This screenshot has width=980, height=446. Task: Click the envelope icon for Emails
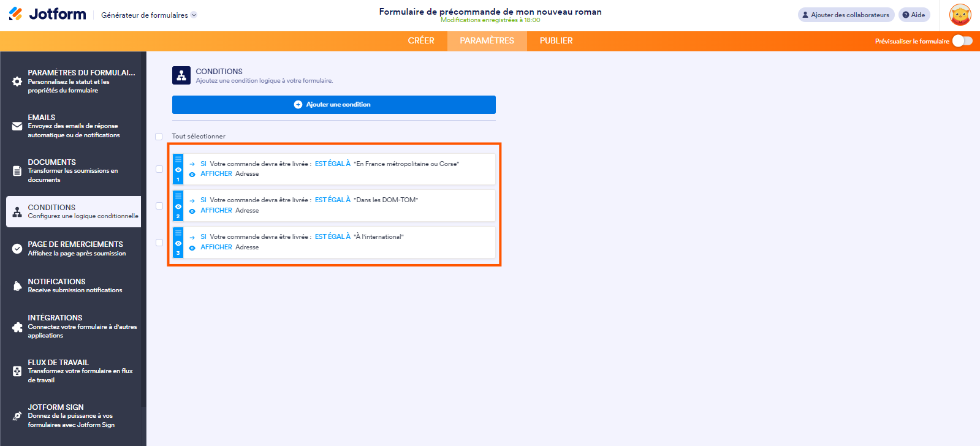click(x=17, y=126)
